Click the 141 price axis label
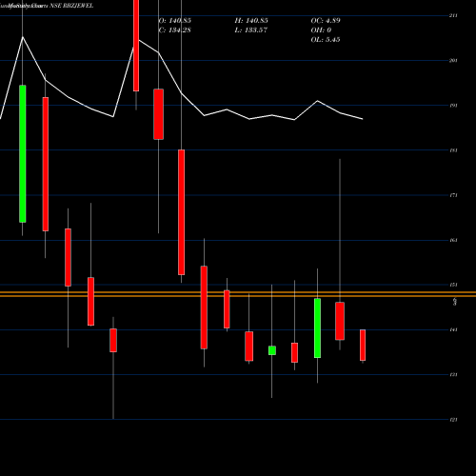Image resolution: width=476 pixels, height=476 pixels. tap(453, 329)
